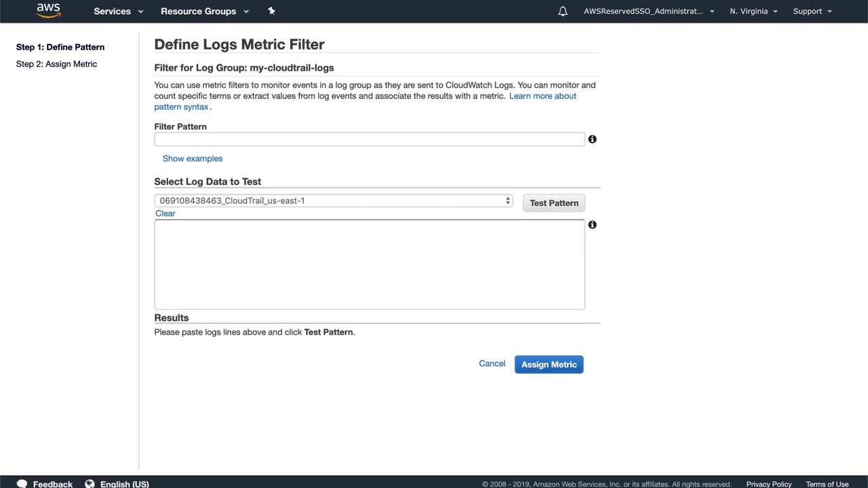Viewport: 868px width, 488px height.
Task: Open the Services menu
Action: click(118, 12)
